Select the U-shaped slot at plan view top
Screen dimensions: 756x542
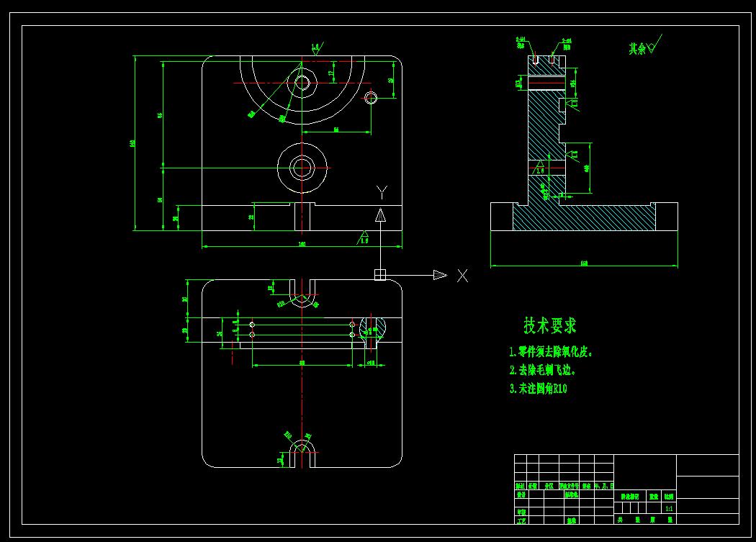click(302, 293)
